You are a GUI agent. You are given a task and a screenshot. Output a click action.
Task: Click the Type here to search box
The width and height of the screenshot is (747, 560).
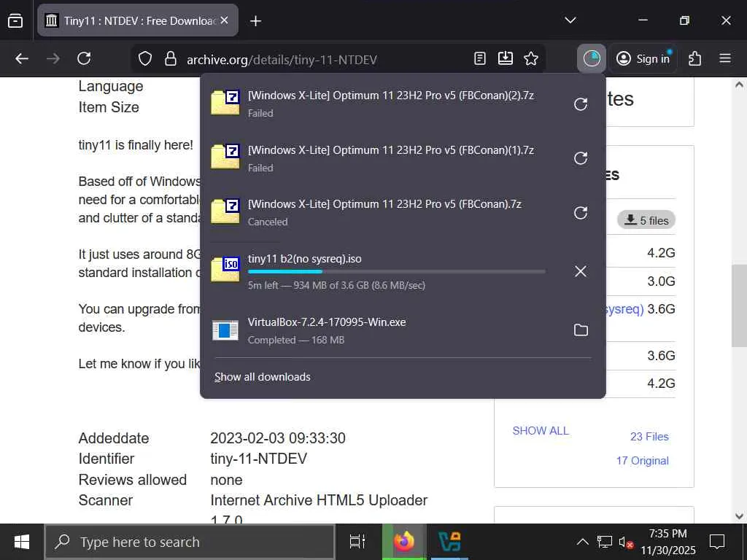pos(190,542)
